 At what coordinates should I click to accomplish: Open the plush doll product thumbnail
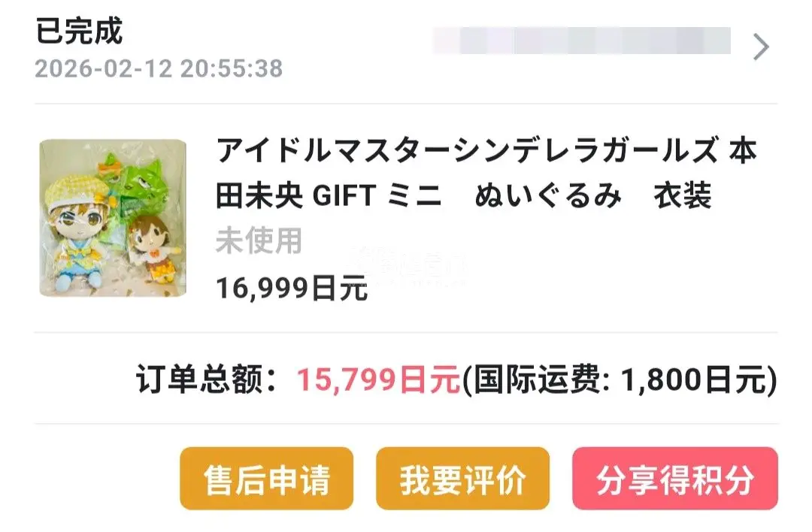pos(113,218)
